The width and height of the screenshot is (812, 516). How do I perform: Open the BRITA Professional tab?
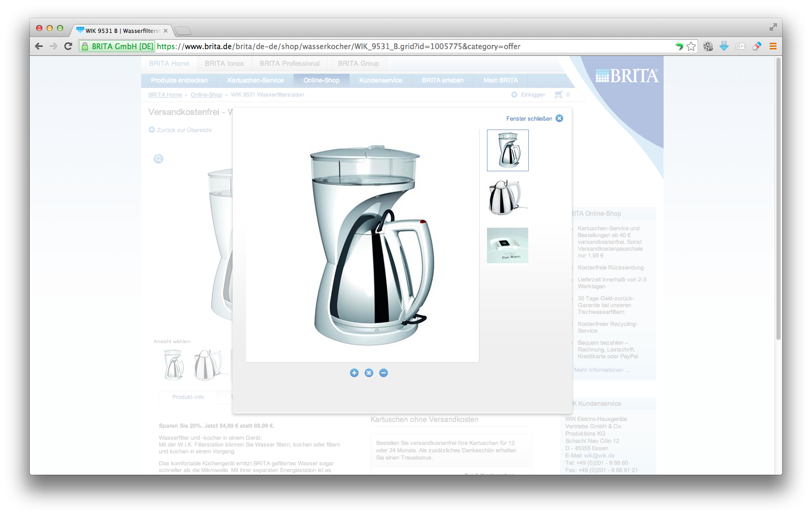click(x=289, y=63)
